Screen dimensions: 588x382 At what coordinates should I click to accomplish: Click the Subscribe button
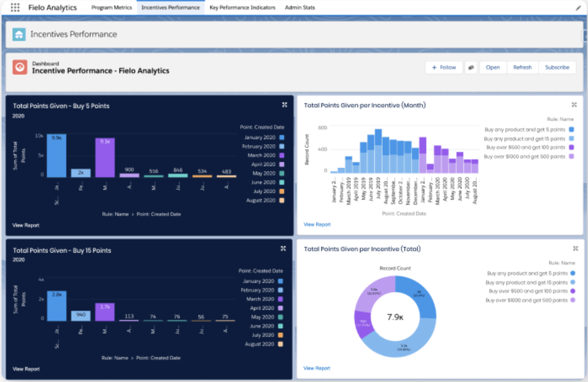click(x=557, y=68)
